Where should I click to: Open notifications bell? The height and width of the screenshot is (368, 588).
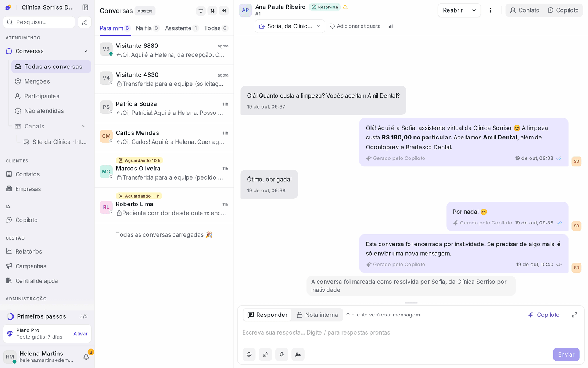pyautogui.click(x=86, y=357)
